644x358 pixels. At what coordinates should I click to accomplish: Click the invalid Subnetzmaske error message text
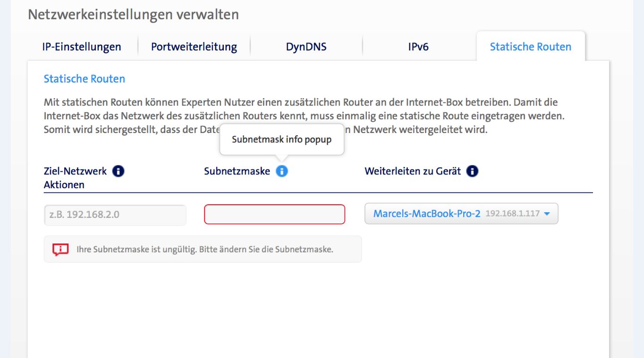[205, 250]
